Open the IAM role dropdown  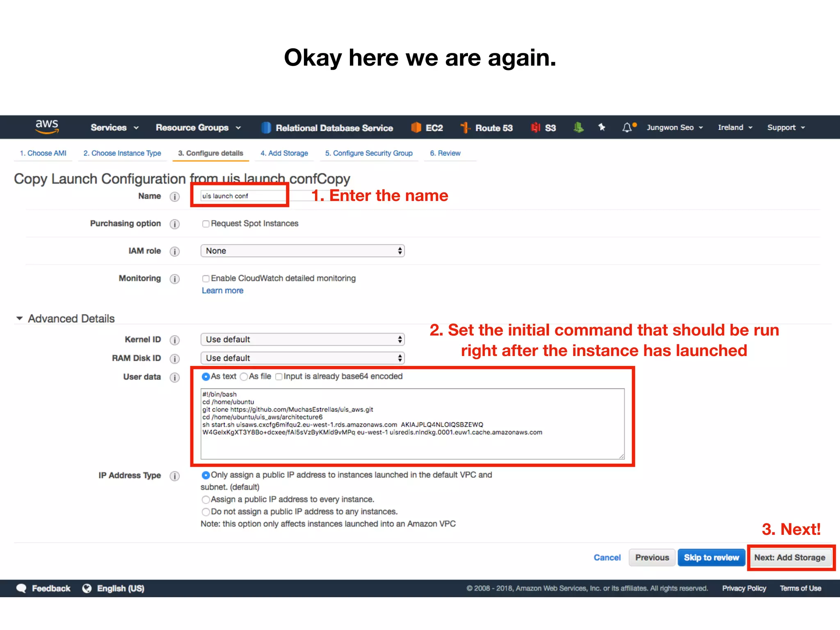click(x=302, y=251)
